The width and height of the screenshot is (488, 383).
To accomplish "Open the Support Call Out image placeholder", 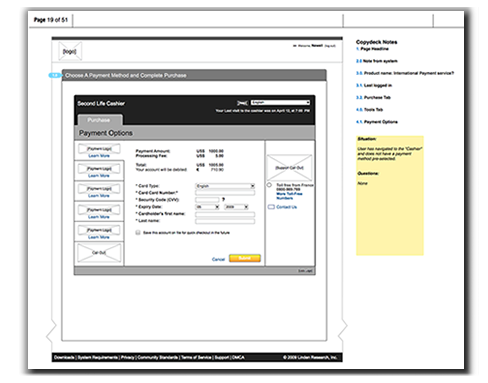I will click(289, 168).
